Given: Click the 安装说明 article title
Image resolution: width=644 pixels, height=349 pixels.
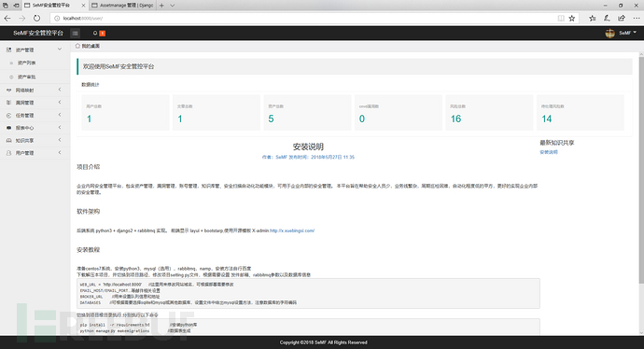Looking at the screenshot, I should [308, 147].
